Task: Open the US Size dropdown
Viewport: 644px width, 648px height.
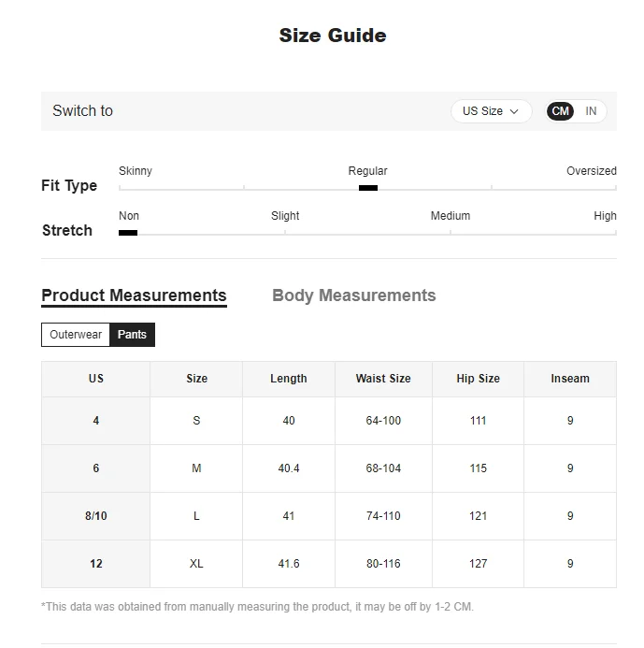Action: pyautogui.click(x=491, y=111)
